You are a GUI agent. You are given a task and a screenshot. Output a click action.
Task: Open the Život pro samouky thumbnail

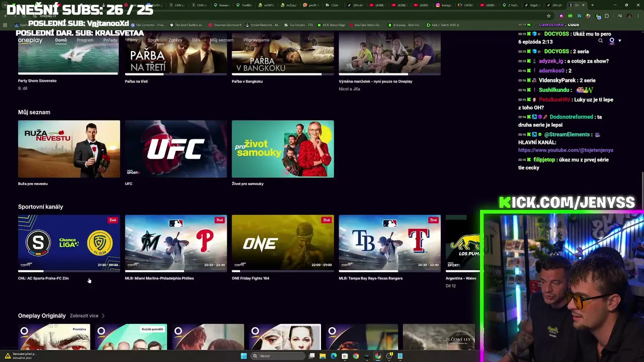pyautogui.click(x=283, y=149)
